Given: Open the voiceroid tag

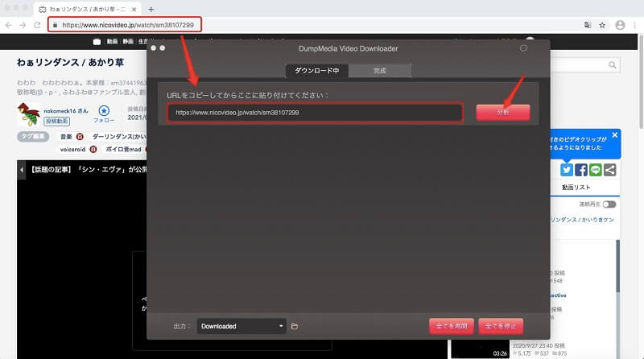Looking at the screenshot, I should [x=72, y=149].
